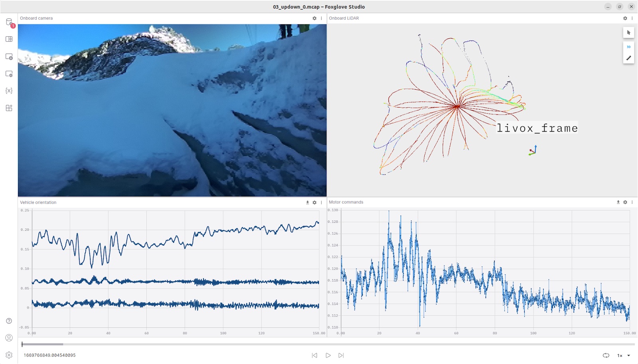Open the help icon in sidebar

click(x=9, y=321)
